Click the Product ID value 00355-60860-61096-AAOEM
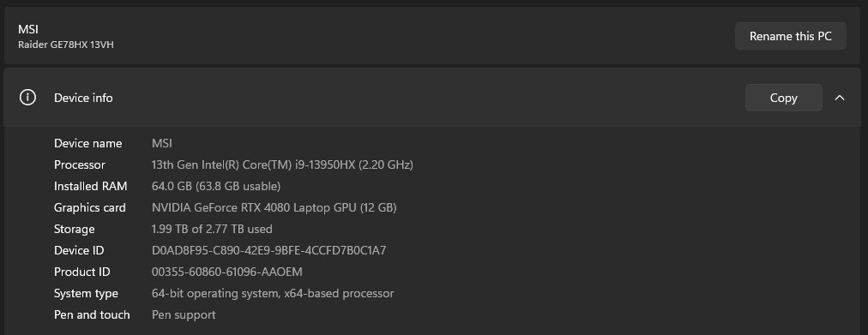This screenshot has height=335, width=868. coord(227,272)
